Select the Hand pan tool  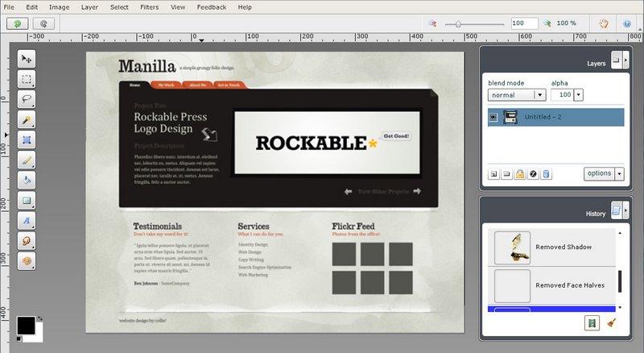pyautogui.click(x=603, y=23)
